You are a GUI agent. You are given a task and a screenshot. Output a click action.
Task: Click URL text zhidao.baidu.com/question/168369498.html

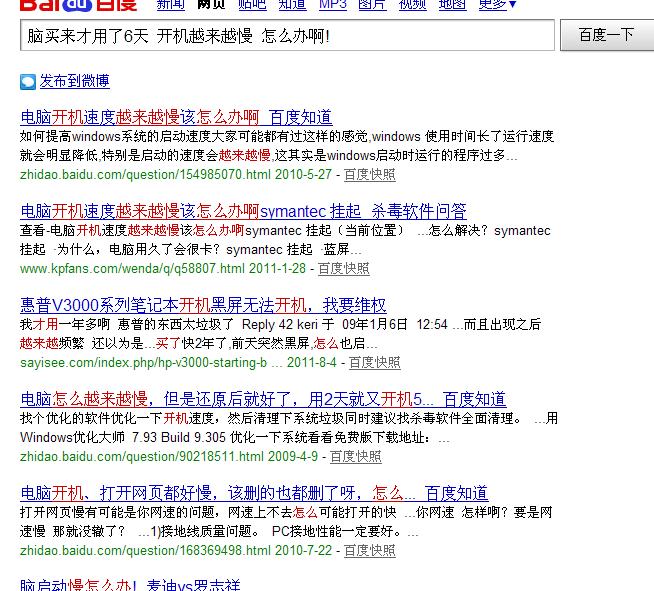(145, 550)
